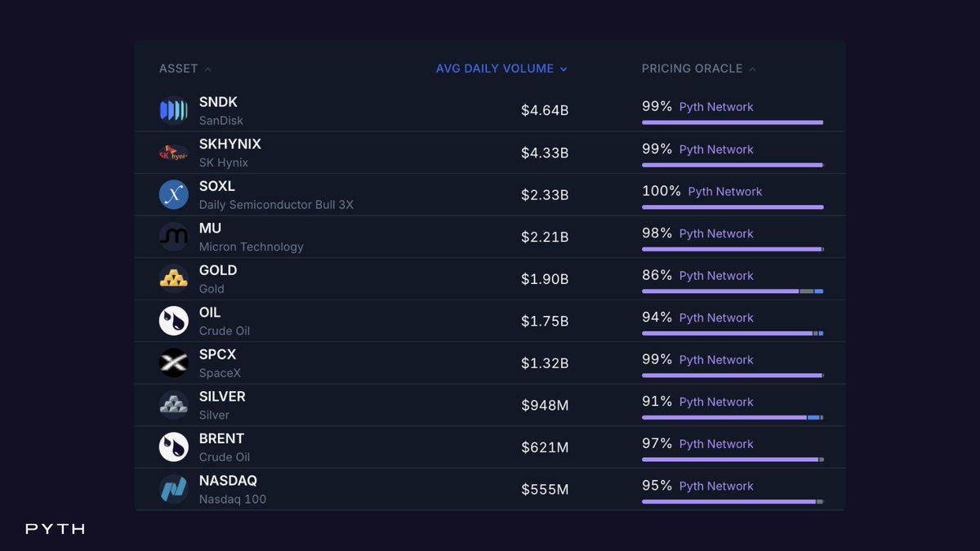Click the SILVER $948M volume cell
980x551 pixels.
click(x=545, y=405)
